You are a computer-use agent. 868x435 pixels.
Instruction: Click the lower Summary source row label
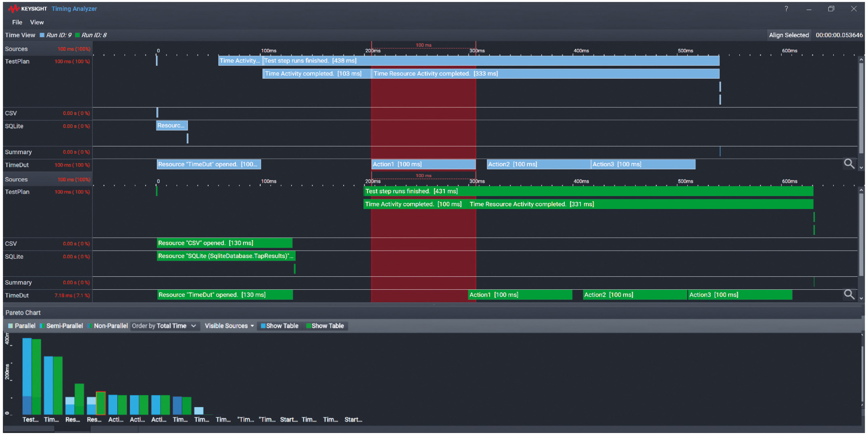pos(18,282)
